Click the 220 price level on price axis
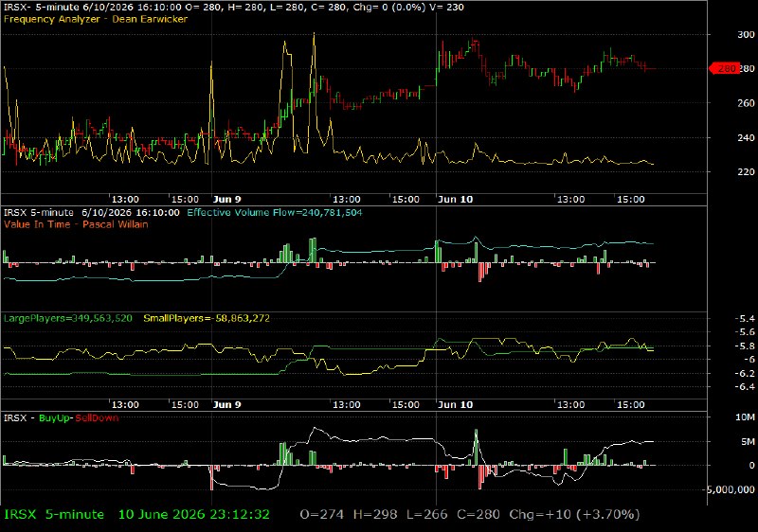This screenshot has height=532, width=758. coord(746,172)
